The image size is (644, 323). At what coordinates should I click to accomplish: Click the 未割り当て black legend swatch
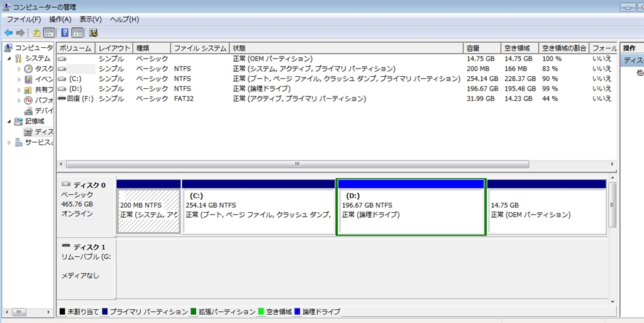(62, 312)
